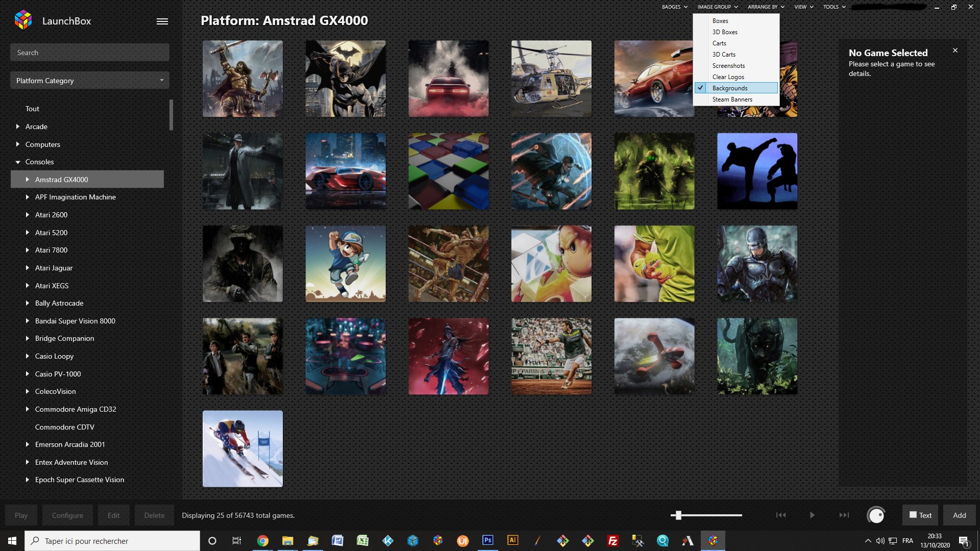Uncheck the Backgrounds image group option
This screenshot has width=980, height=551.
(736, 88)
